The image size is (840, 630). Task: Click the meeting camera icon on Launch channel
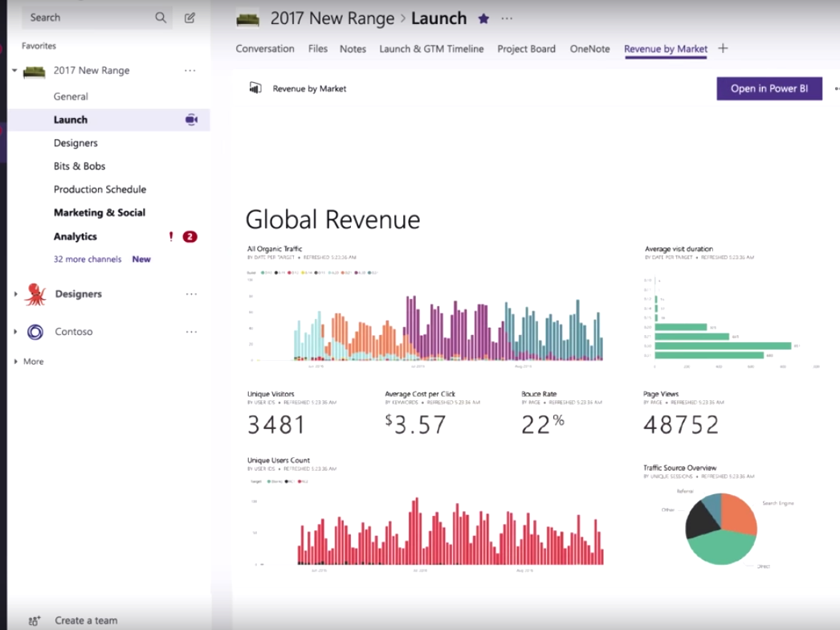click(x=191, y=120)
